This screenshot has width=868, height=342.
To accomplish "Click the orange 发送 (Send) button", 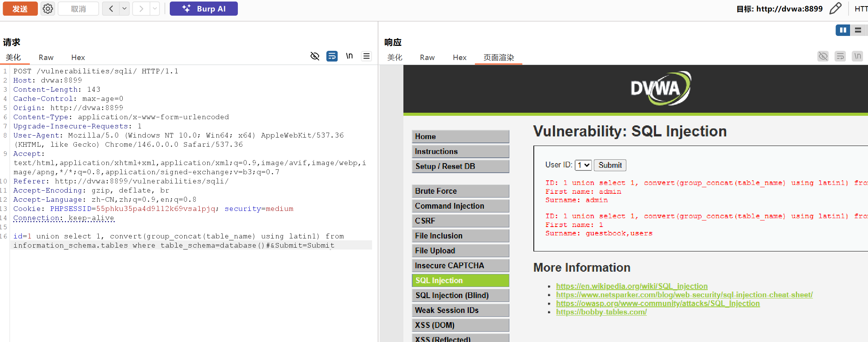I will tap(20, 8).
